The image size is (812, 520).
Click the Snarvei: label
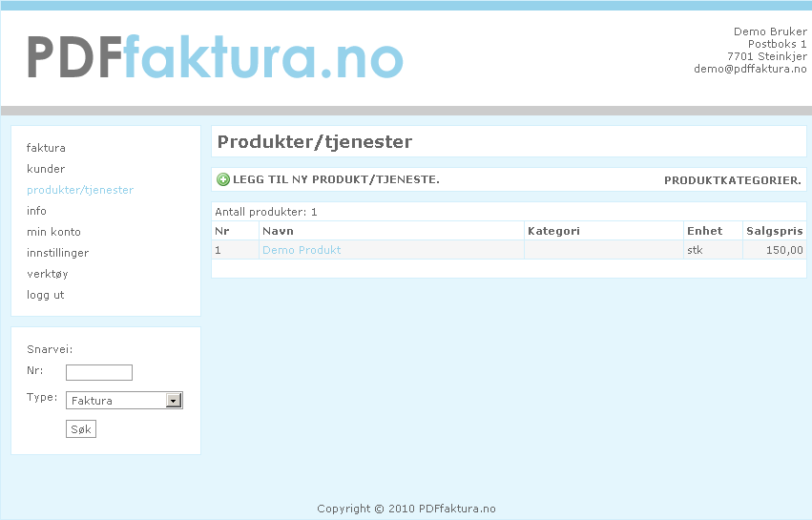pyautogui.click(x=50, y=349)
